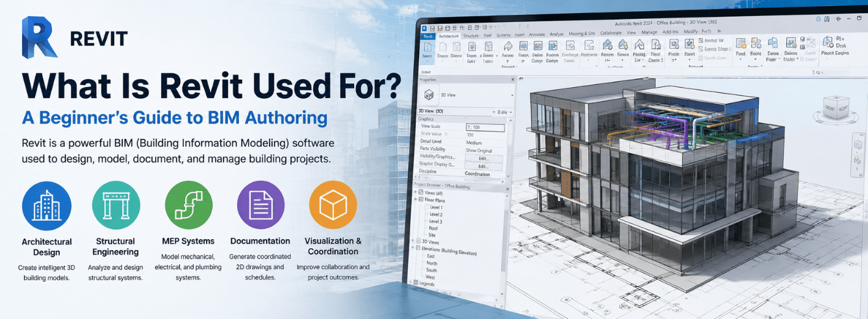Expand the 3D Views node

pyautogui.click(x=413, y=240)
